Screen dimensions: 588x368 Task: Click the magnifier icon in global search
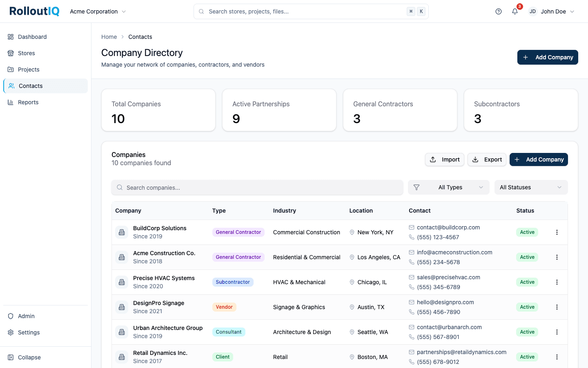[201, 11]
